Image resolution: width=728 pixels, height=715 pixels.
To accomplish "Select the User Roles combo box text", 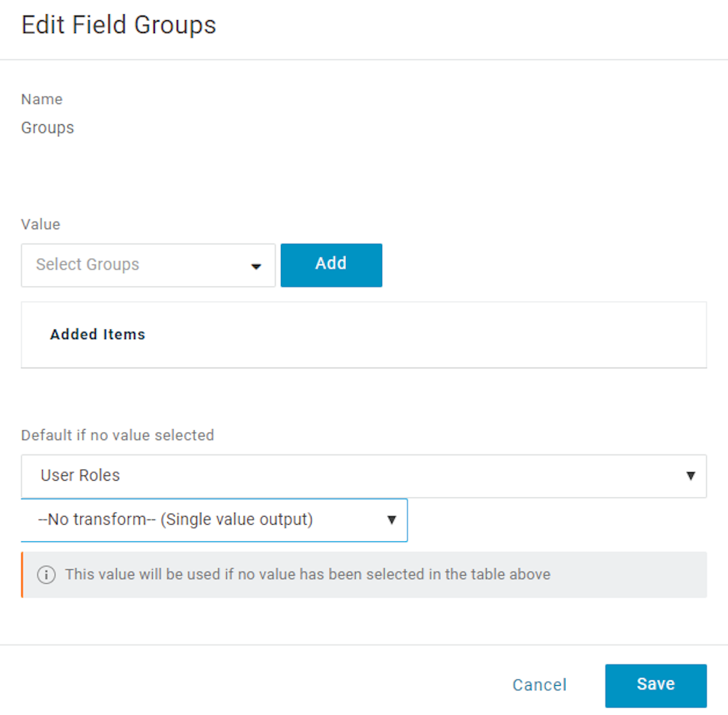I will pos(80,475).
